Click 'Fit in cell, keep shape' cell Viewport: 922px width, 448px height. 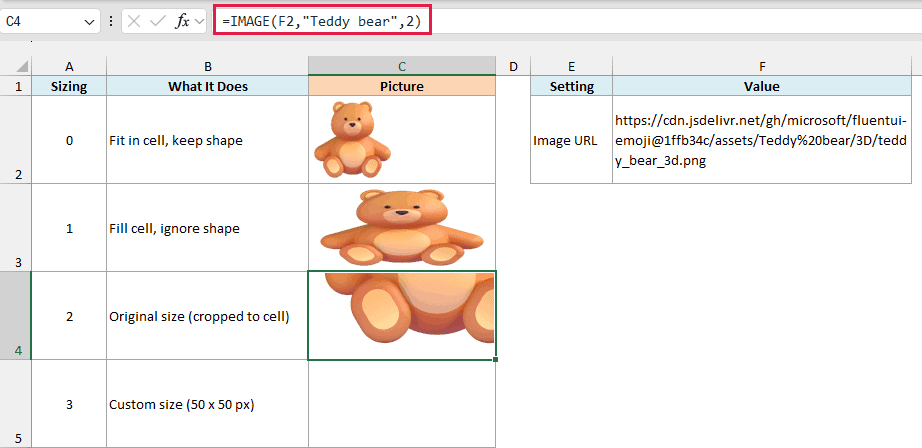[208, 140]
